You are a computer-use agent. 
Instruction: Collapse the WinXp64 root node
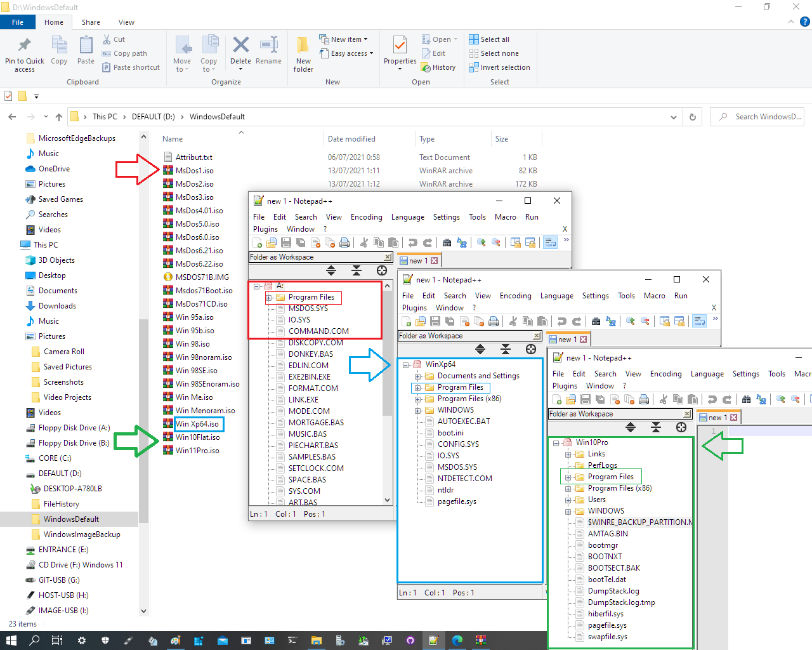pos(406,364)
